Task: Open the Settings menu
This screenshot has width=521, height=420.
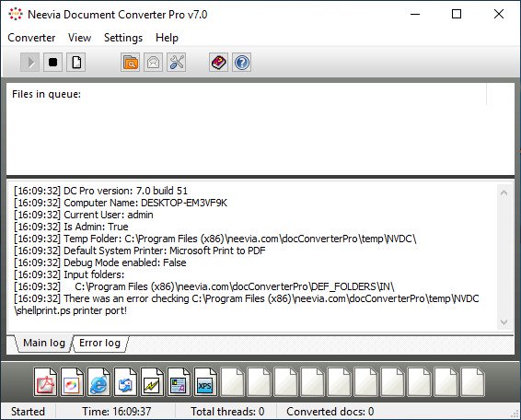Action: tap(123, 38)
